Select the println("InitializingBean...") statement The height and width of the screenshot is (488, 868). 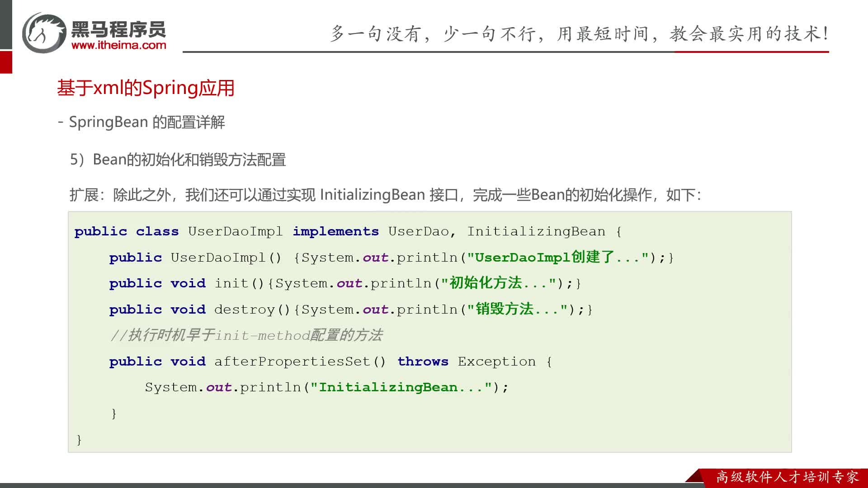coord(326,388)
